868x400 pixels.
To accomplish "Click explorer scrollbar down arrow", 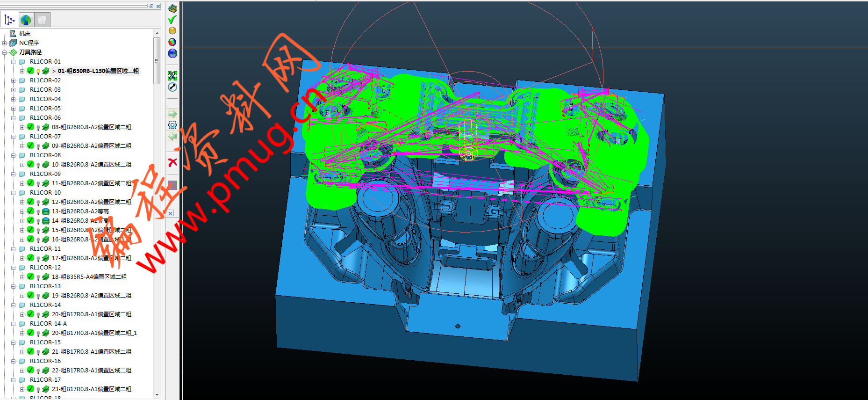I will click(x=157, y=395).
